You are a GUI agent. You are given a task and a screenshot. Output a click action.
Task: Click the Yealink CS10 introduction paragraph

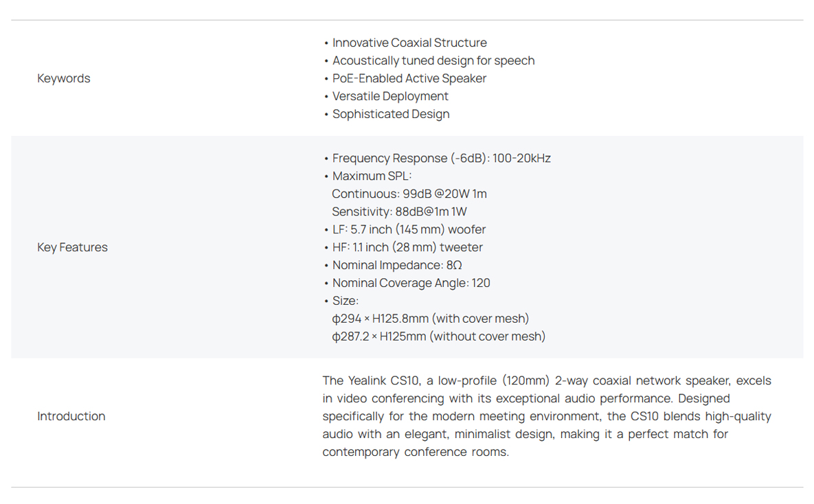coord(547,416)
